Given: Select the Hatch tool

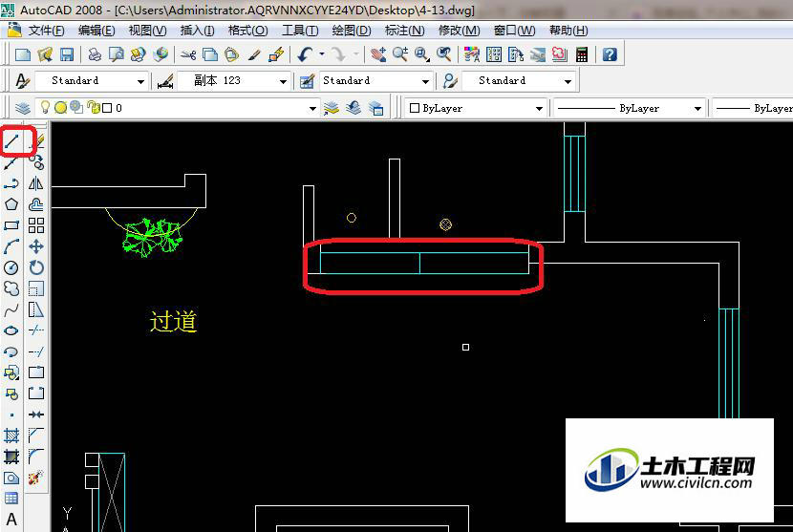Looking at the screenshot, I should pos(11,436).
